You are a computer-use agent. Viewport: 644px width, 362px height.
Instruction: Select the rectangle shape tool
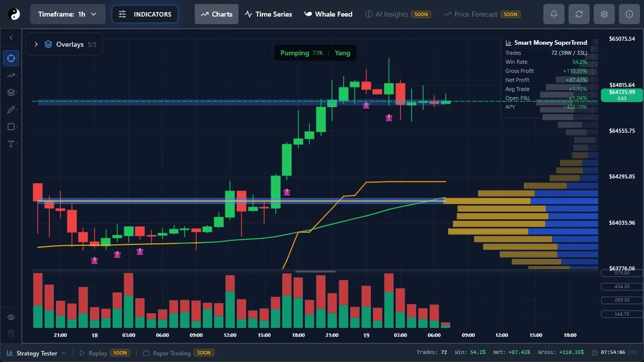click(11, 127)
